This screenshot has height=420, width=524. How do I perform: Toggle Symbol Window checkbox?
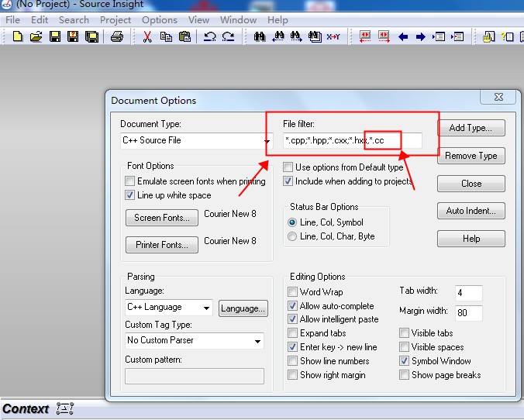point(404,361)
